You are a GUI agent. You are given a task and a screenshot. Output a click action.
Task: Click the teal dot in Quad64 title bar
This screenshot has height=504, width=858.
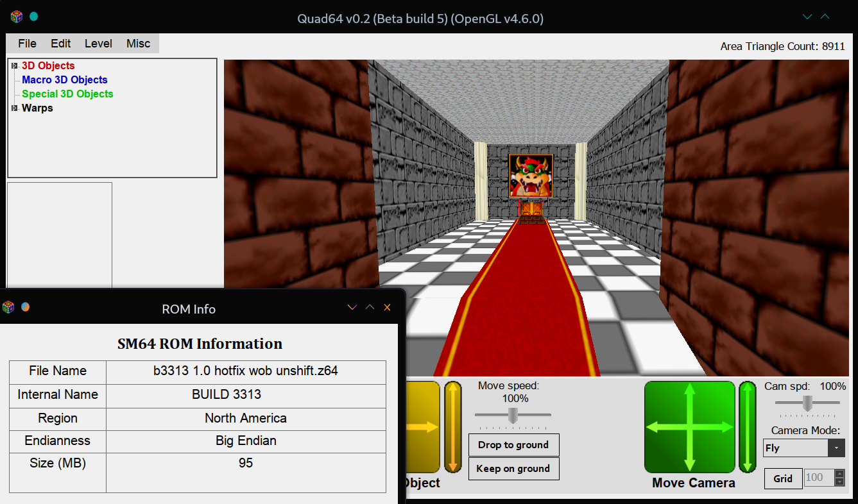point(33,17)
